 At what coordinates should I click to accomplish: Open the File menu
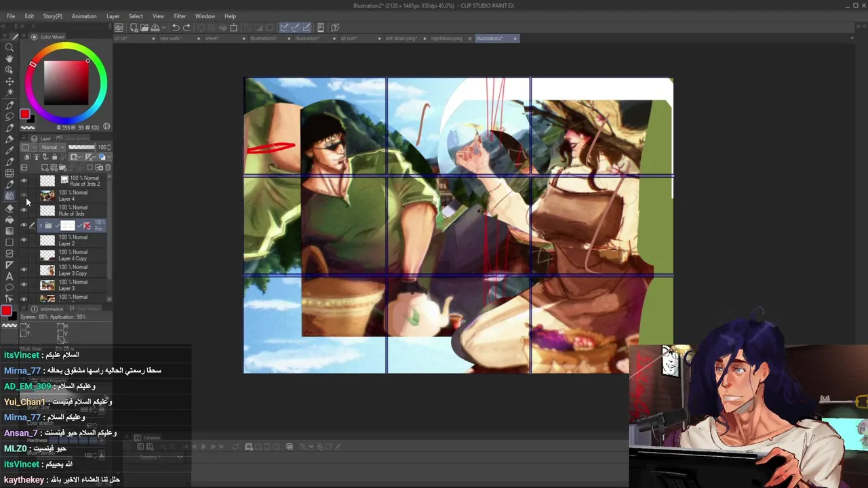coord(11,16)
